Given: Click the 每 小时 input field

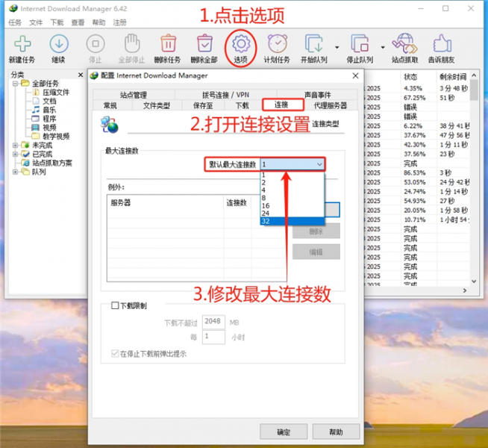Looking at the screenshot, I should (213, 337).
